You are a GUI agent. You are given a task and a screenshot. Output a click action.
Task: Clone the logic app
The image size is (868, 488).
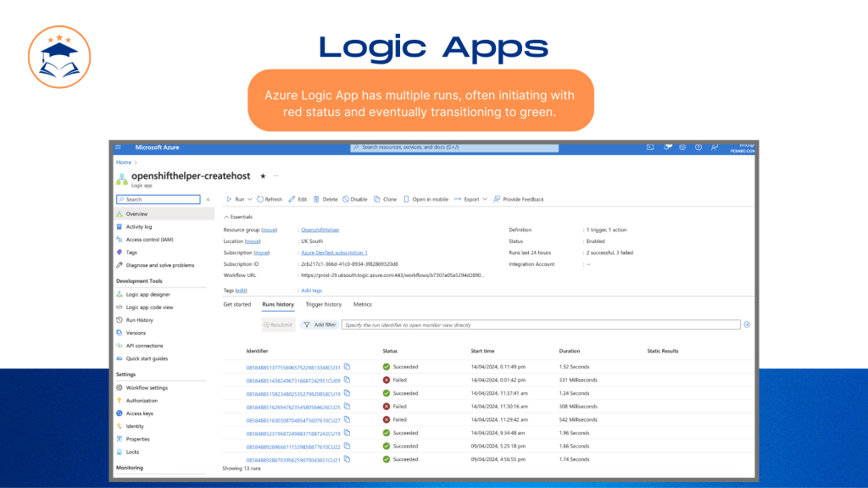pyautogui.click(x=386, y=199)
